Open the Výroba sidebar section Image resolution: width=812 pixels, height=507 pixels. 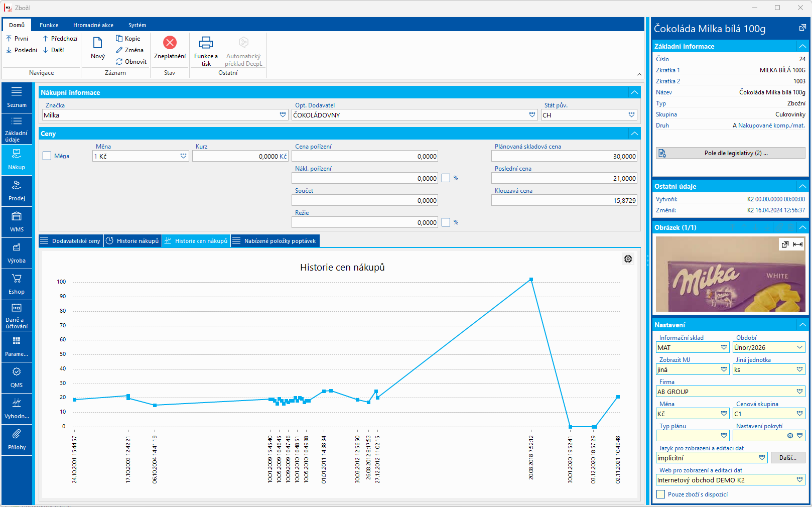coord(17,253)
